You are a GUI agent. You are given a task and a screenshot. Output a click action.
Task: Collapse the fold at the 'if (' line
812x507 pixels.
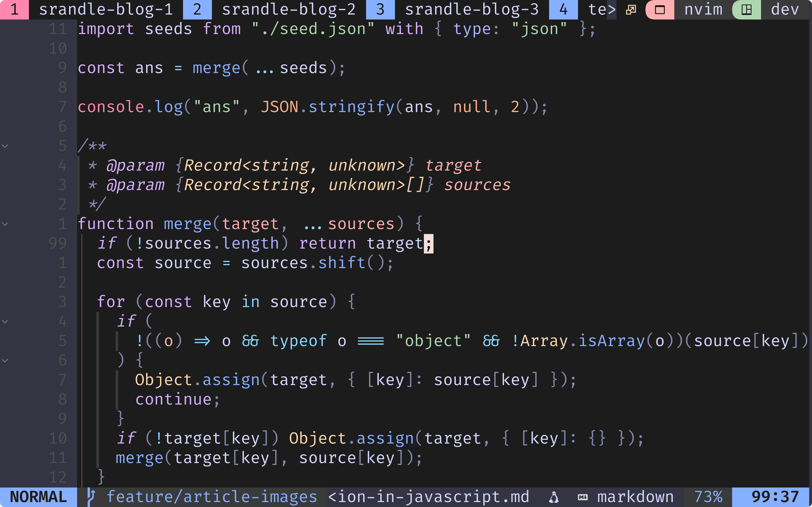[5, 322]
